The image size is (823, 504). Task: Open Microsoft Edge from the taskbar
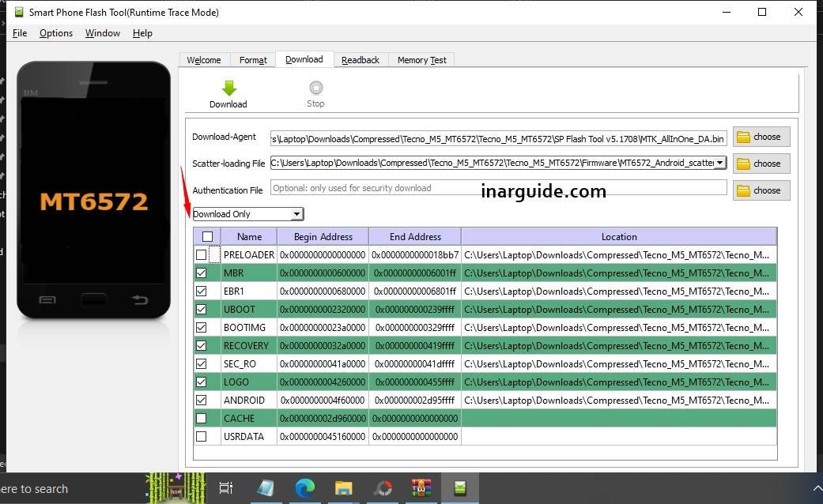point(304,487)
